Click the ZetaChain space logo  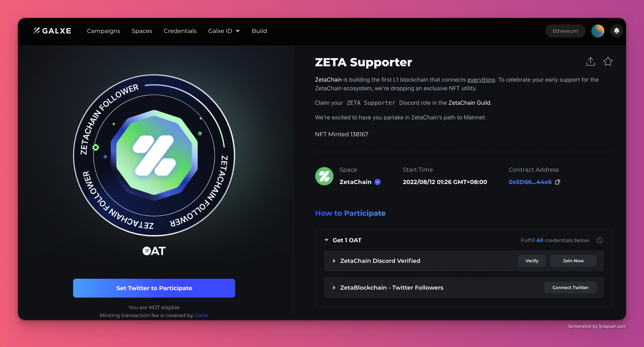point(324,176)
